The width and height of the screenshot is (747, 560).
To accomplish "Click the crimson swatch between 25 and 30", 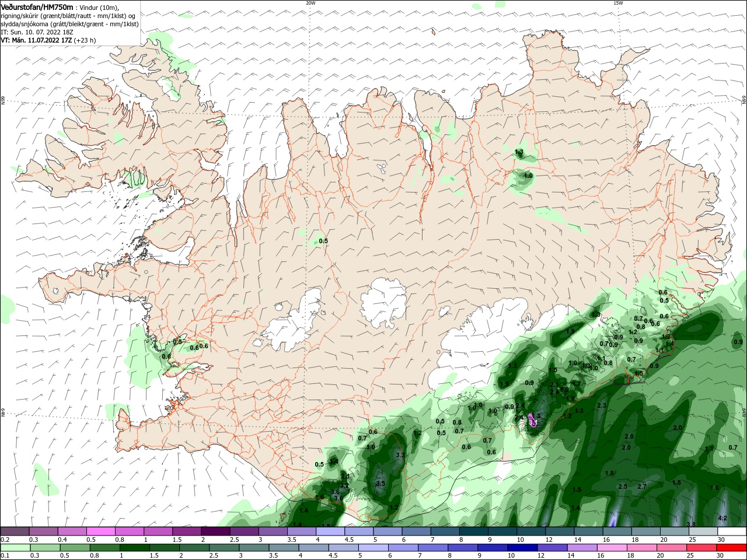I will tap(702, 548).
